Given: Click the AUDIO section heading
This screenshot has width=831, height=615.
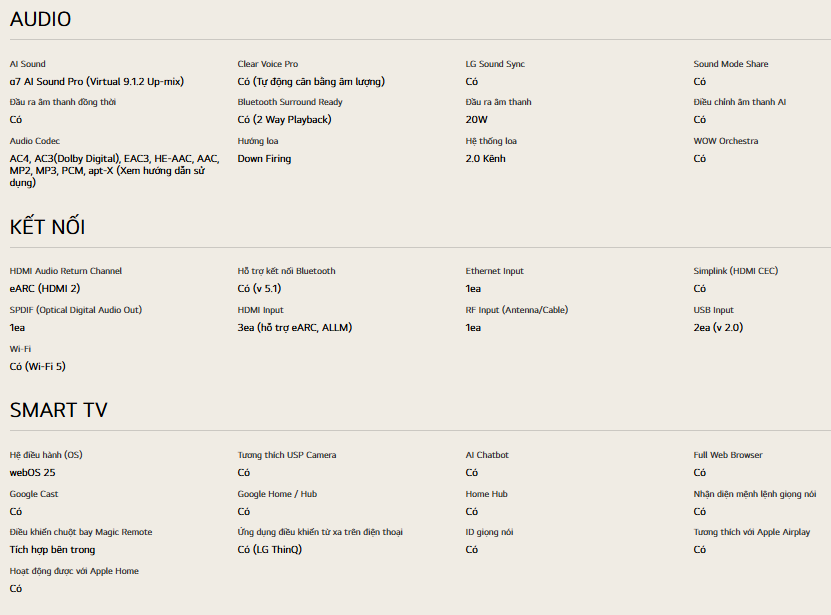Looking at the screenshot, I should pyautogui.click(x=40, y=19).
